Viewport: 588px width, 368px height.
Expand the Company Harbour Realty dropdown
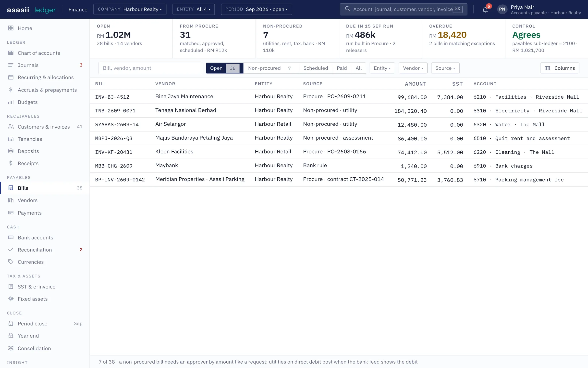click(x=130, y=9)
